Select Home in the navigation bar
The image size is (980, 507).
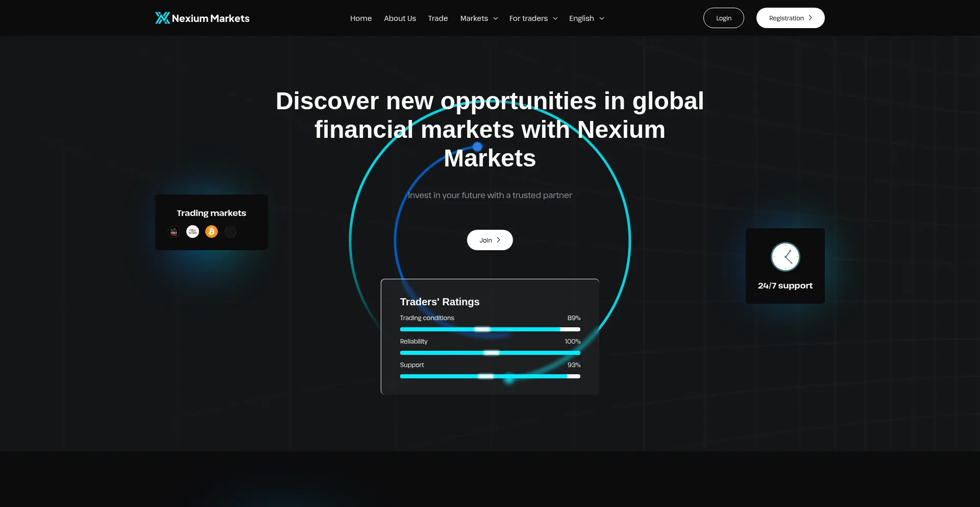[x=361, y=18]
